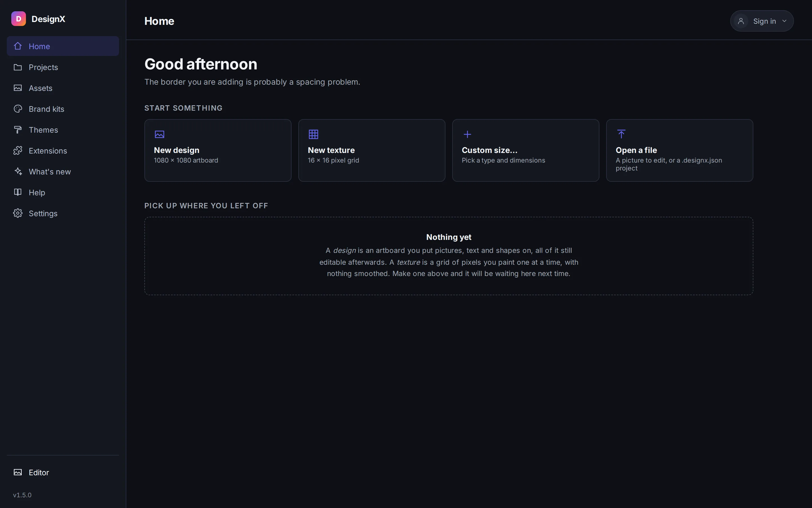Select the Themes label
812x508 pixels.
43,130
